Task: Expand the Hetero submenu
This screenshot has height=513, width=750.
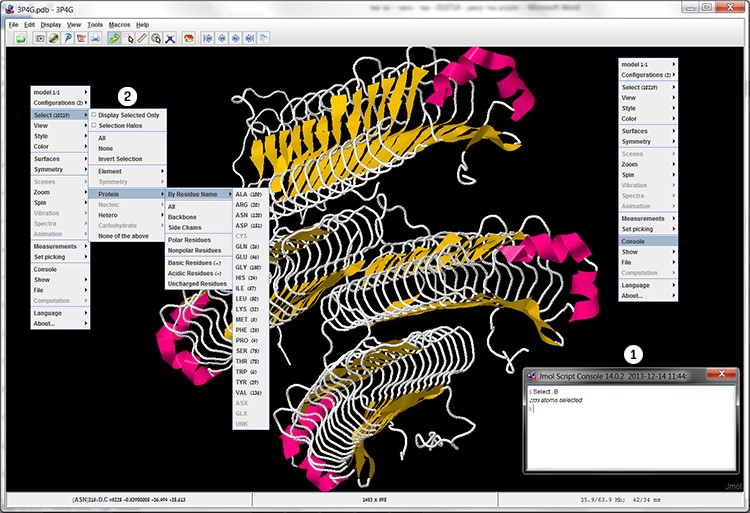Action: click(128, 215)
